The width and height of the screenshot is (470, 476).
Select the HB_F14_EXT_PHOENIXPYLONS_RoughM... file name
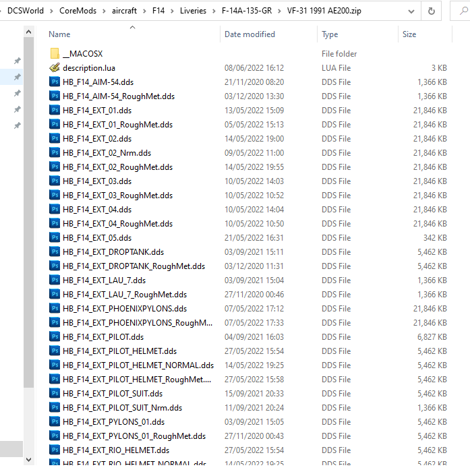138,323
